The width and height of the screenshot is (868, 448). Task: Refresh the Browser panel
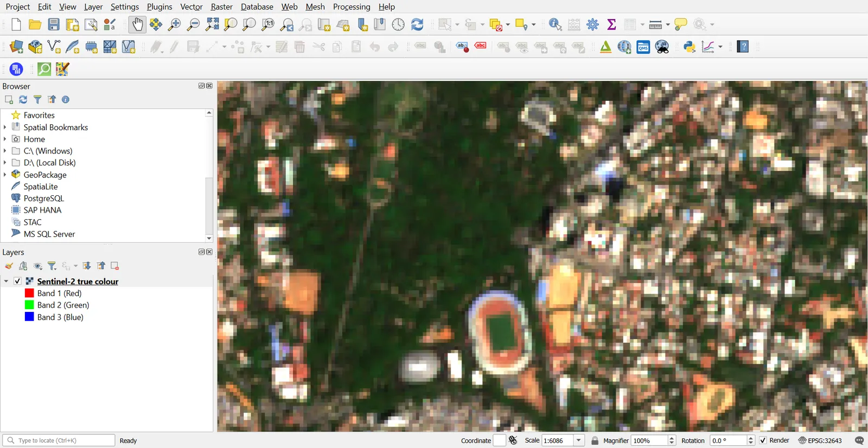(x=23, y=100)
